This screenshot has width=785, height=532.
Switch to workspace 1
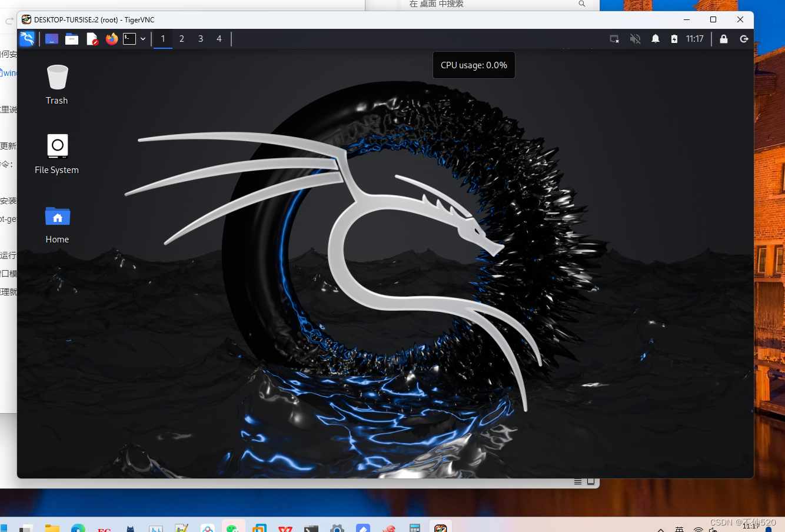163,39
